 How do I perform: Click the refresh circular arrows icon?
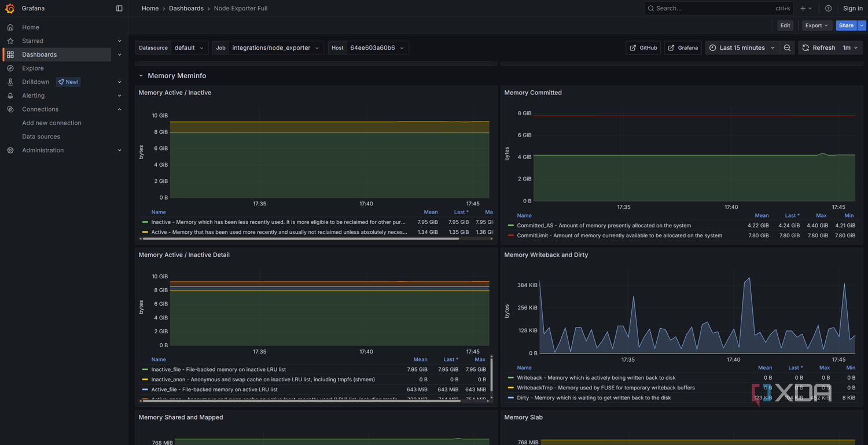tap(806, 48)
